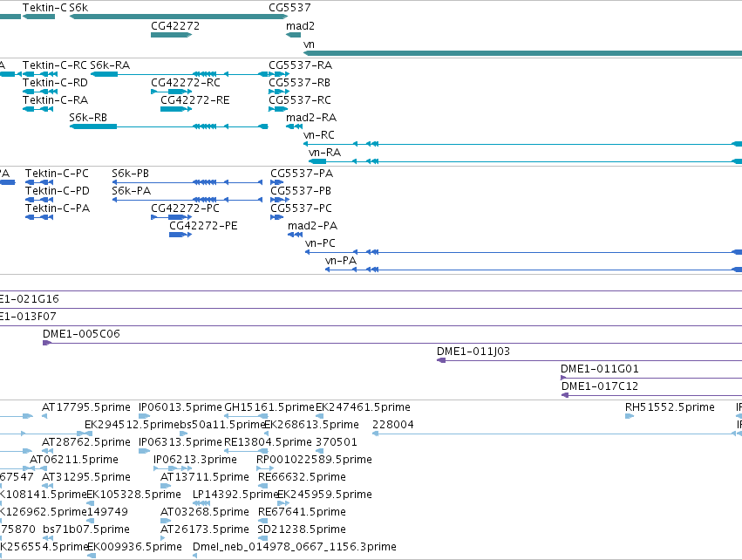Click EST label EK247461.5prime
This screenshot has height=560, width=742.
point(363,407)
